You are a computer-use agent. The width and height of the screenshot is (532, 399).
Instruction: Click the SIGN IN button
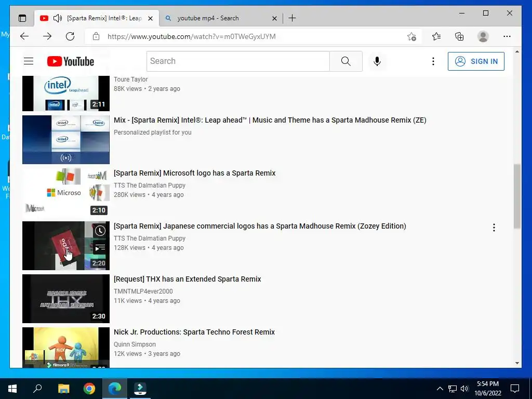pyautogui.click(x=476, y=61)
